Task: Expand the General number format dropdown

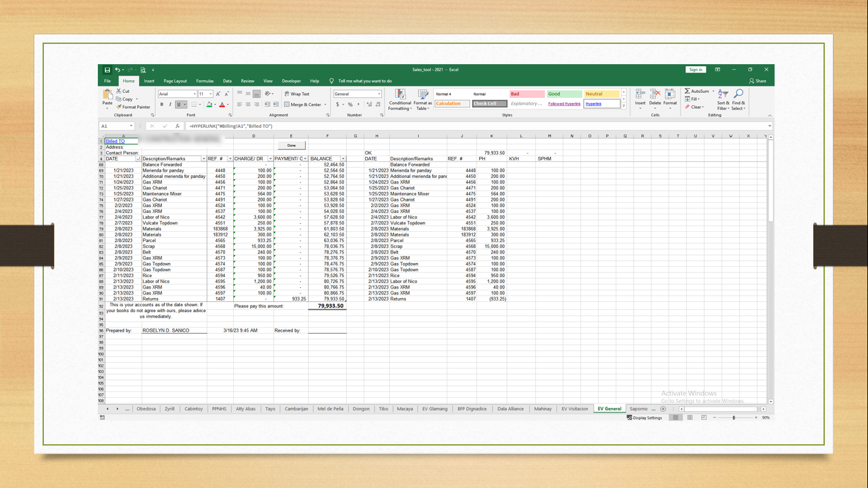Action: [379, 94]
